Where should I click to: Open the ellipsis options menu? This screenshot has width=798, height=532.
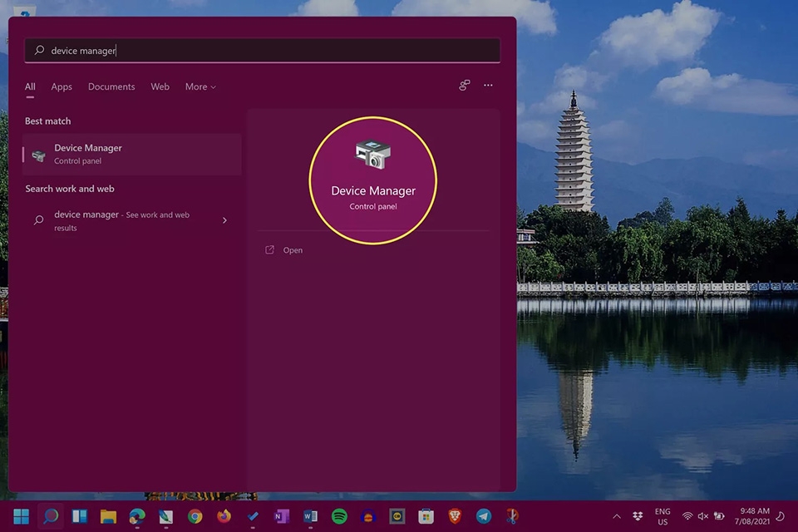[488, 86]
